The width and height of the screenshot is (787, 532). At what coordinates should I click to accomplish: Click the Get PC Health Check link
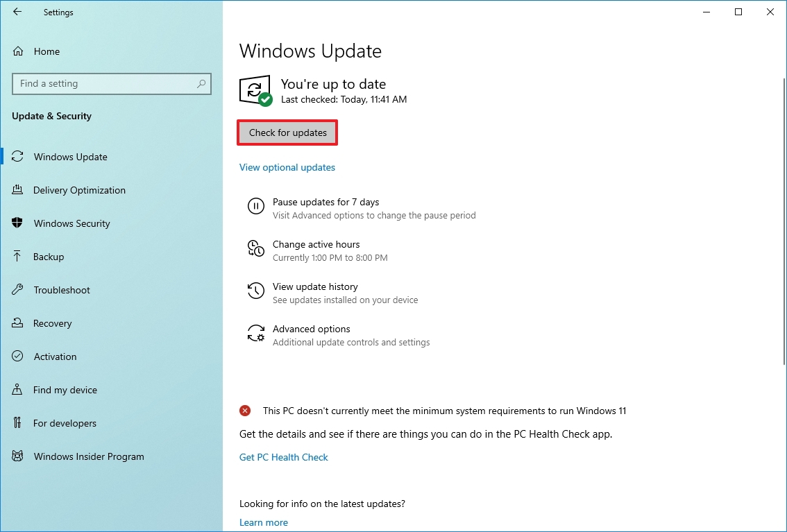283,456
